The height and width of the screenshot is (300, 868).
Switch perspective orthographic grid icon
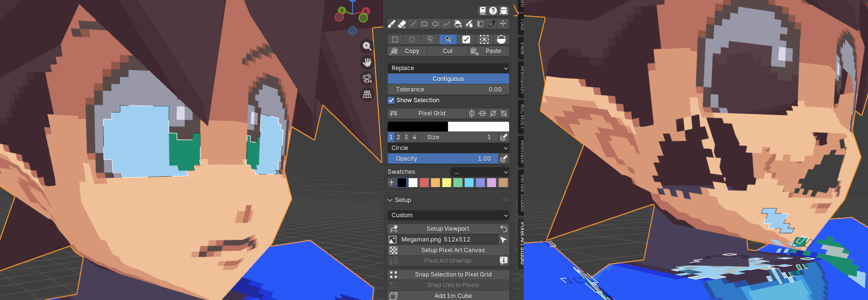367,94
